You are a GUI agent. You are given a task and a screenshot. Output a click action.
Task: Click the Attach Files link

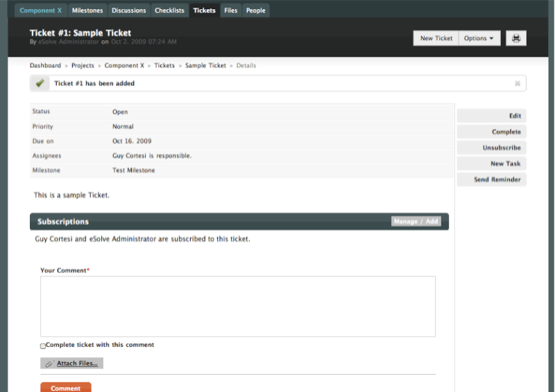point(77,364)
